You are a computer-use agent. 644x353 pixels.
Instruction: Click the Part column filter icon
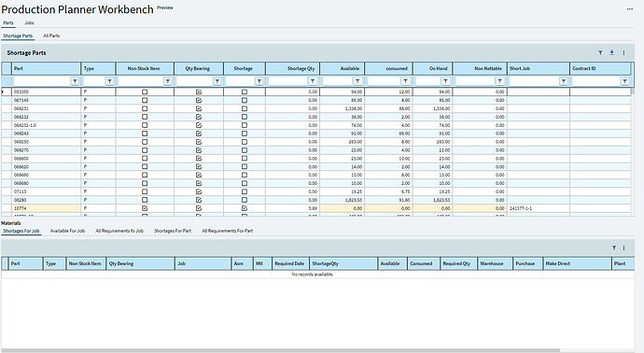pyautogui.click(x=75, y=81)
